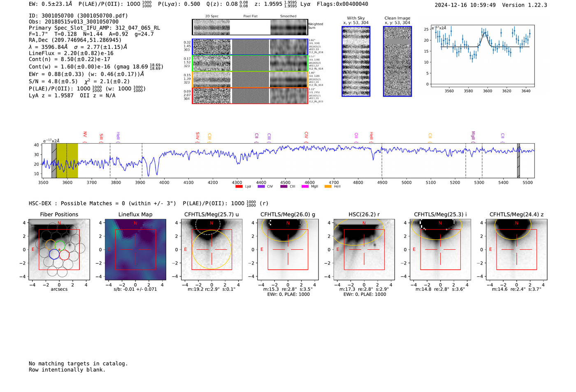
Task: Open the Clean Image cutout
Action: click(x=397, y=61)
